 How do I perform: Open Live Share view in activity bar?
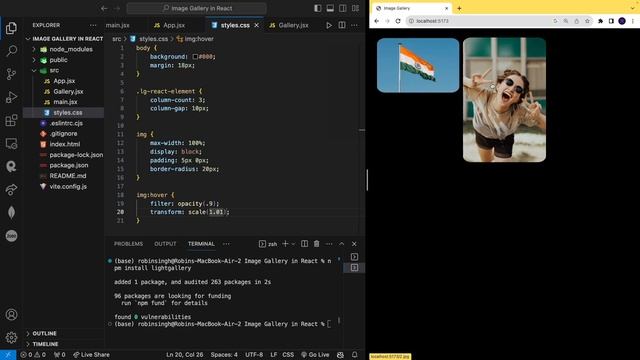pyautogui.click(x=11, y=189)
